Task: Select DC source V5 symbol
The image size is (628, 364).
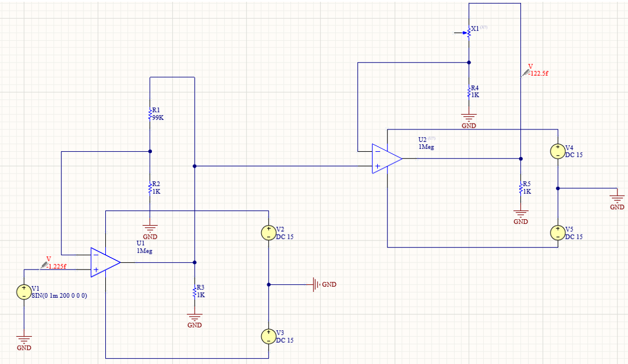Action: 558,233
